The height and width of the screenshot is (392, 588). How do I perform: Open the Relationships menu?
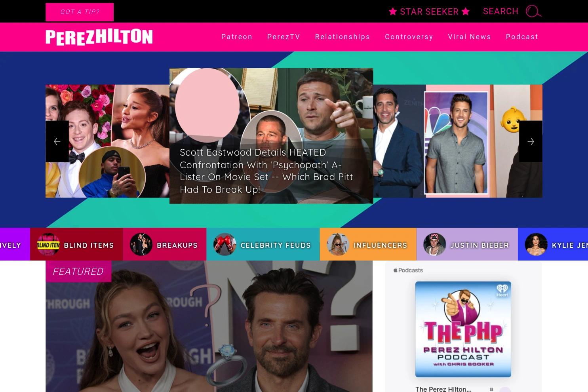(343, 37)
